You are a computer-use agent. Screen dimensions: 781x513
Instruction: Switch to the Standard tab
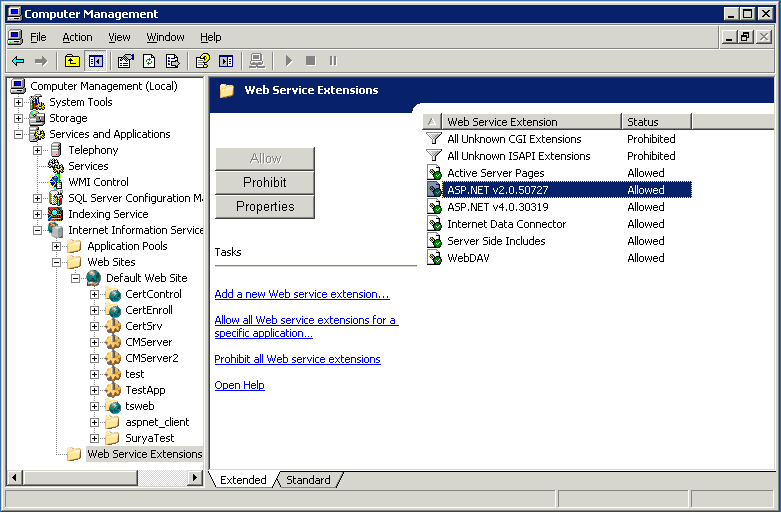click(308, 480)
